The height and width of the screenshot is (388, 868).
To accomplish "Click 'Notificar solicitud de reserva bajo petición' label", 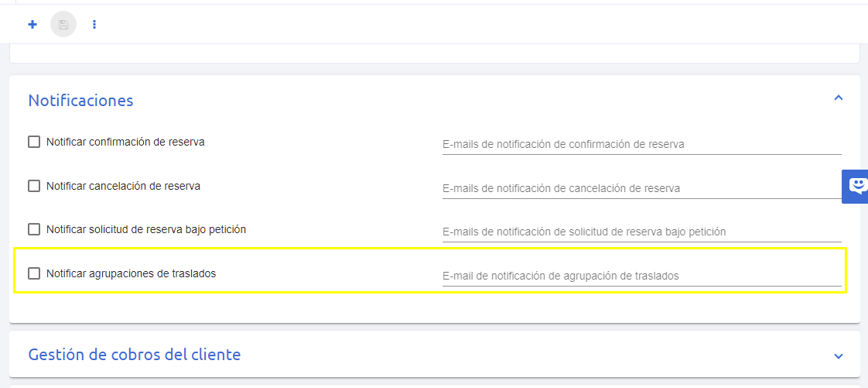I will (x=146, y=229).
